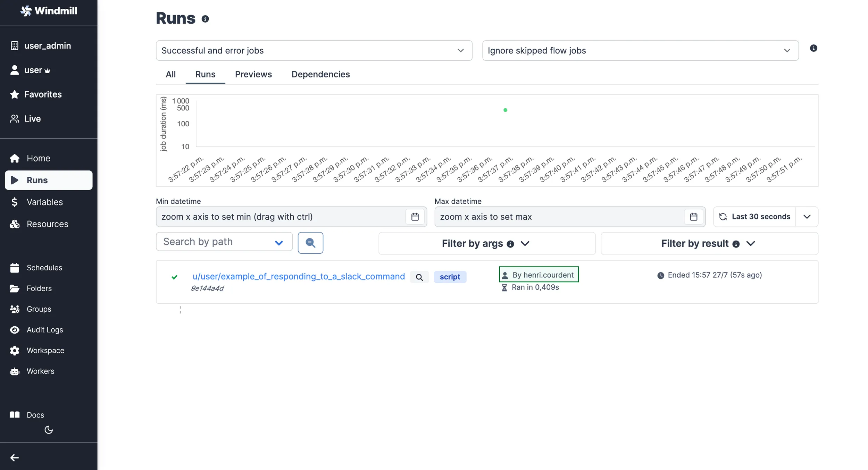Screen dimensions: 868x470
Task: Expand Successful and error jobs dropdown
Action: (314, 51)
